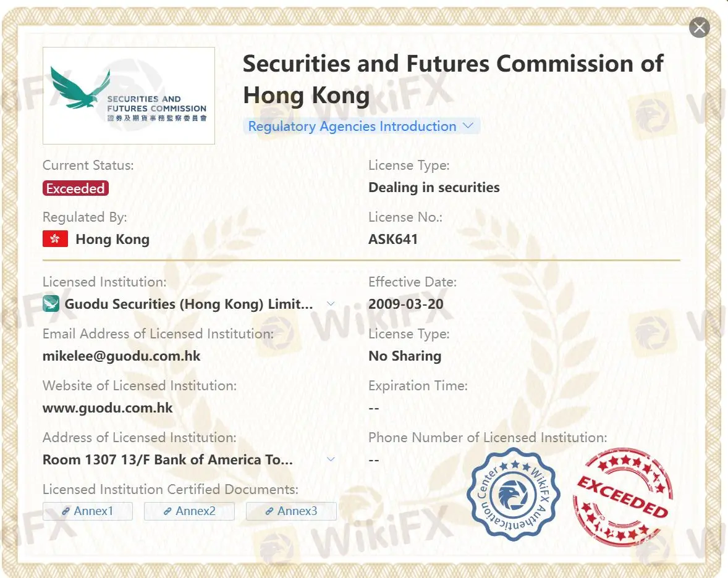Open the Annex1 certified document

(87, 511)
